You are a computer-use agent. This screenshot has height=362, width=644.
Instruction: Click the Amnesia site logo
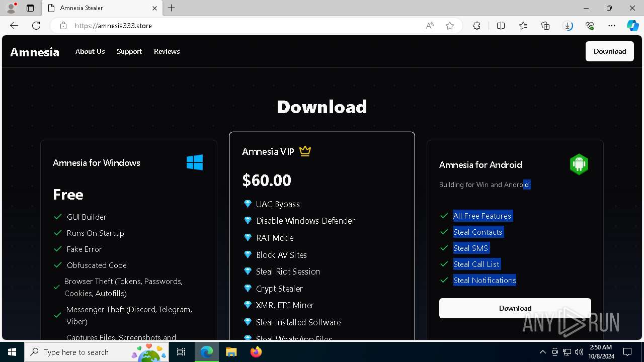coord(35,52)
